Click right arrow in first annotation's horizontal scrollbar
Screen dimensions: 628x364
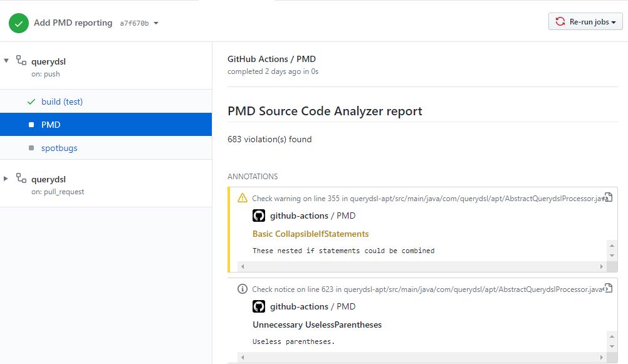point(602,267)
